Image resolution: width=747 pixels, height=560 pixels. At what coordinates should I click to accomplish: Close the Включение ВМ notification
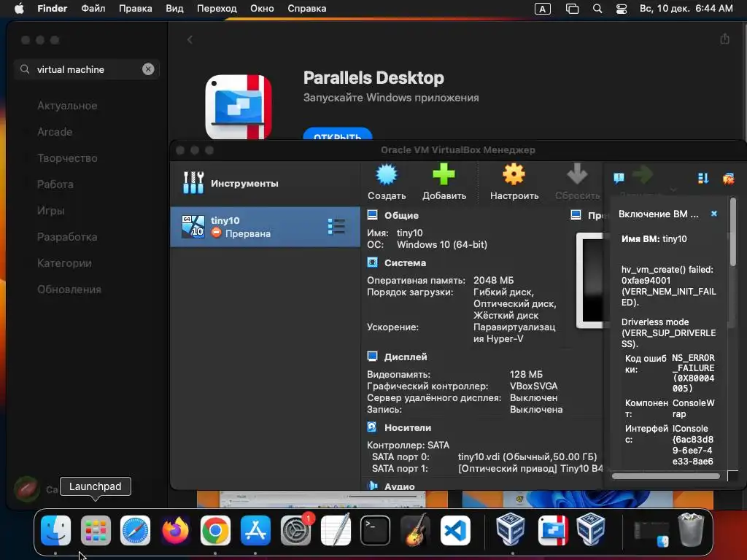point(713,214)
